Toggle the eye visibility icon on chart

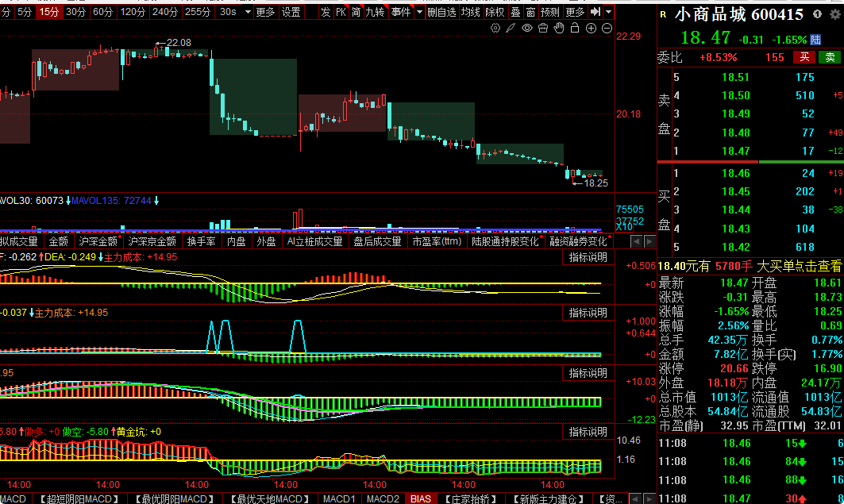[527, 28]
